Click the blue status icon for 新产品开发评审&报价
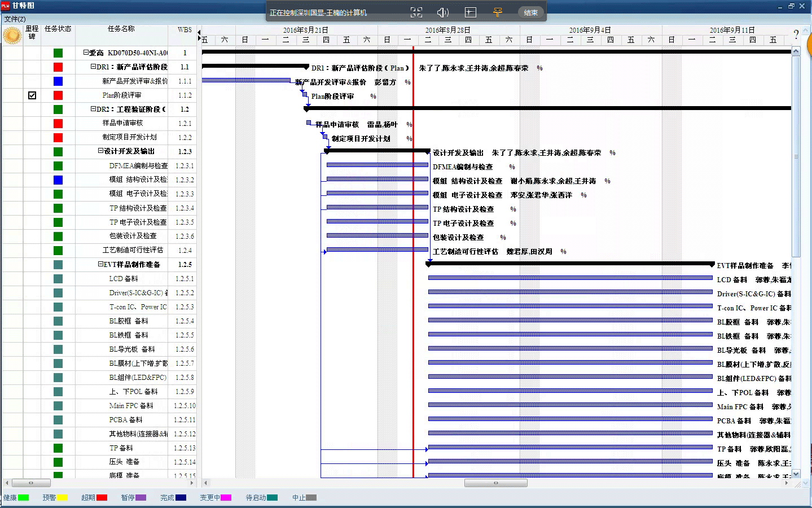The image size is (812, 508). pyautogui.click(x=58, y=81)
